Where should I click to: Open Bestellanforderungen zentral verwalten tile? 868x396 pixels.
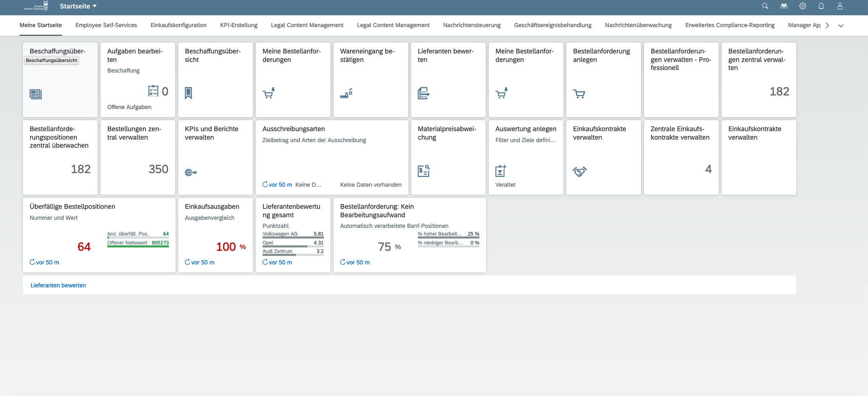tap(759, 80)
